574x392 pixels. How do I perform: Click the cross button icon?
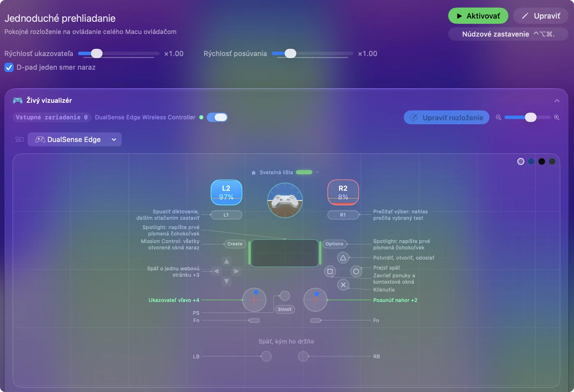(x=343, y=285)
